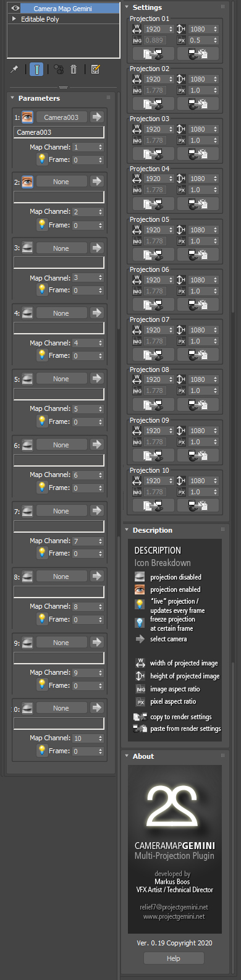Click the Pin Stack icon
Screen dimensions: 241x980
(x=15, y=69)
